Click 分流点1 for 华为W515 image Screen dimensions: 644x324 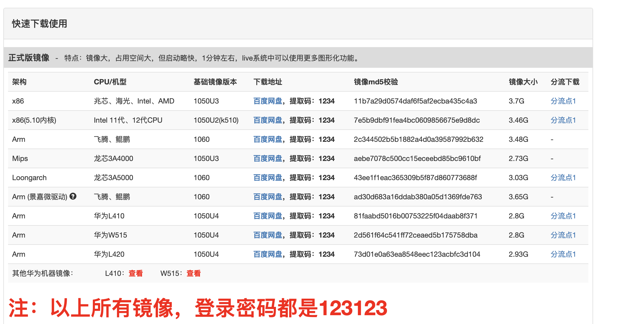(563, 235)
